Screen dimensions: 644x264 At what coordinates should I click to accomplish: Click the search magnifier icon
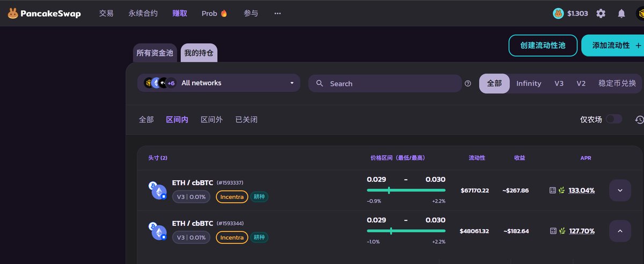320,84
